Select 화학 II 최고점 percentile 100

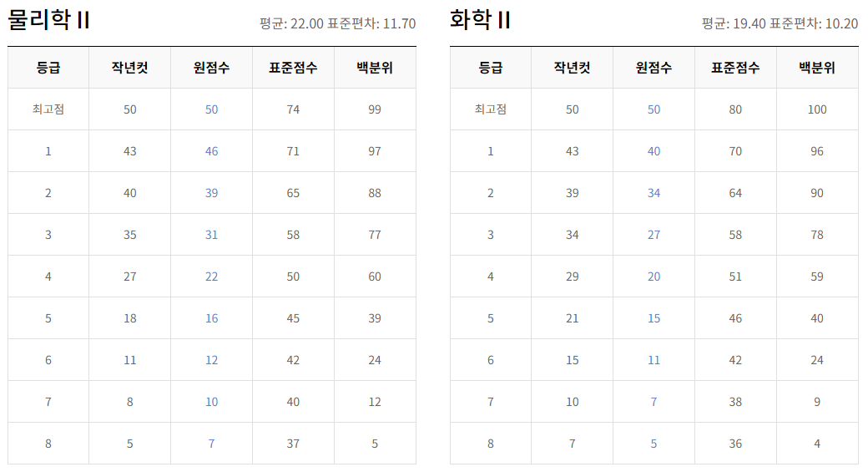pos(817,109)
